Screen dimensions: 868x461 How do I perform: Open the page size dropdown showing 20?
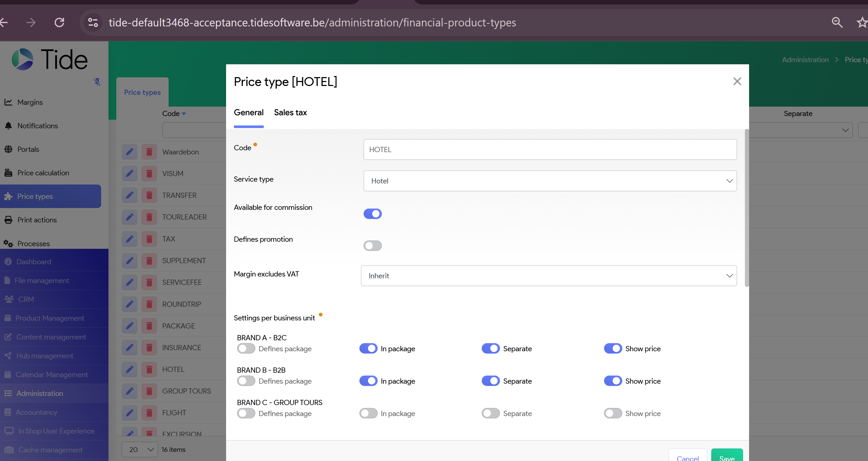pyautogui.click(x=140, y=449)
